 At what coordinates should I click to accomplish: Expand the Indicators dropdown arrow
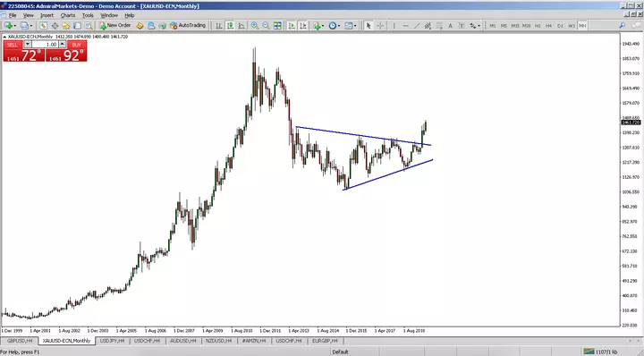pos(323,26)
